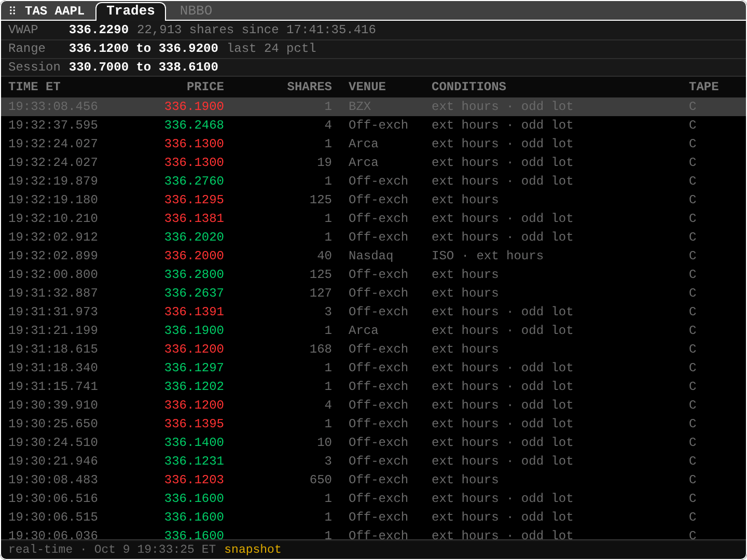Select the Trades tab

[131, 10]
